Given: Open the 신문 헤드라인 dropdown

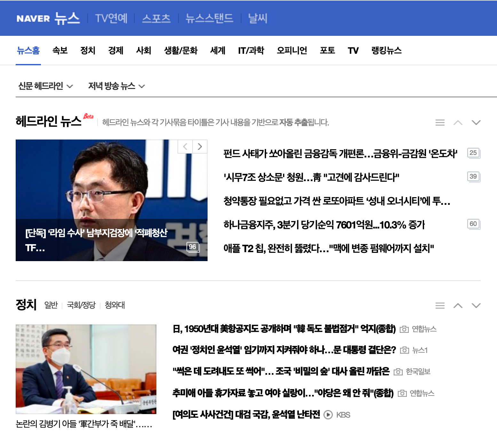Looking at the screenshot, I should (45, 86).
